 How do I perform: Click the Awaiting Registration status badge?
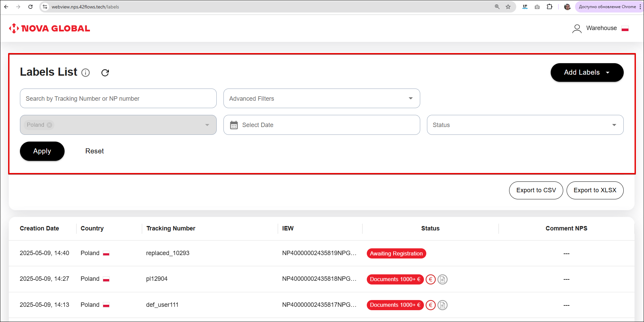(x=396, y=253)
